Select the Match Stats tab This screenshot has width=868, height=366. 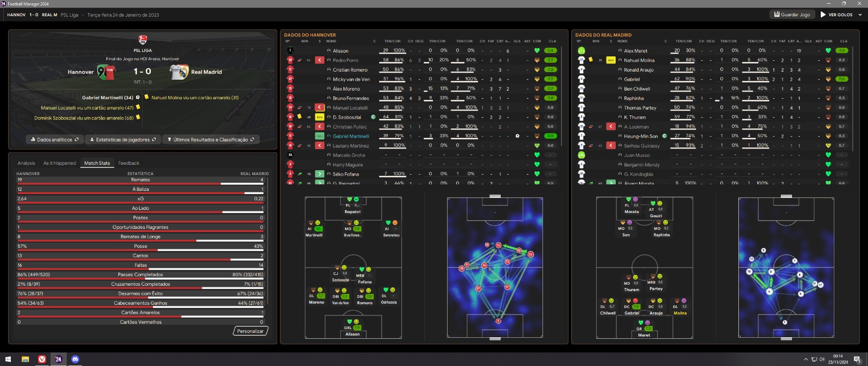coord(97,163)
